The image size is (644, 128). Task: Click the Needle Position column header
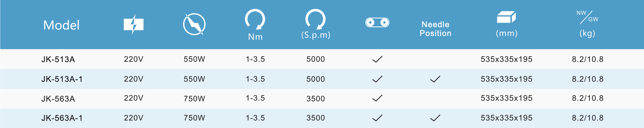click(x=435, y=29)
